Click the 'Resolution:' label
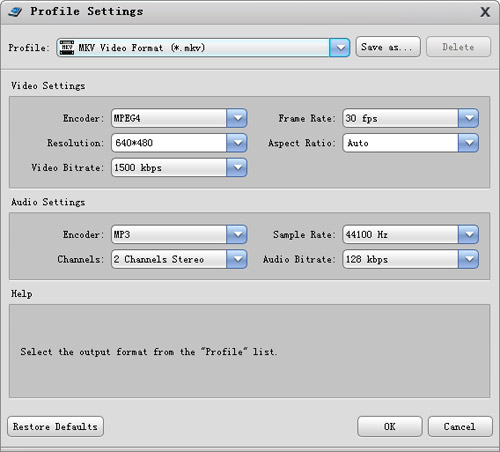 coord(75,143)
